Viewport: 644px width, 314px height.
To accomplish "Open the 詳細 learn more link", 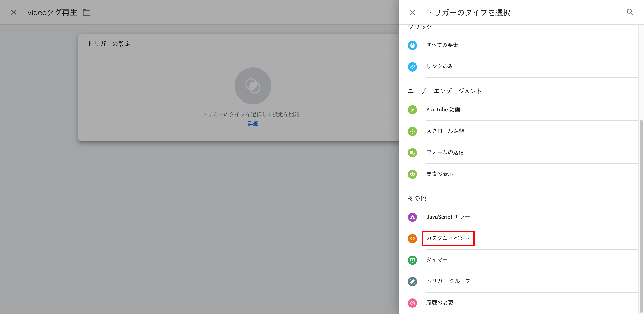I will point(253,123).
